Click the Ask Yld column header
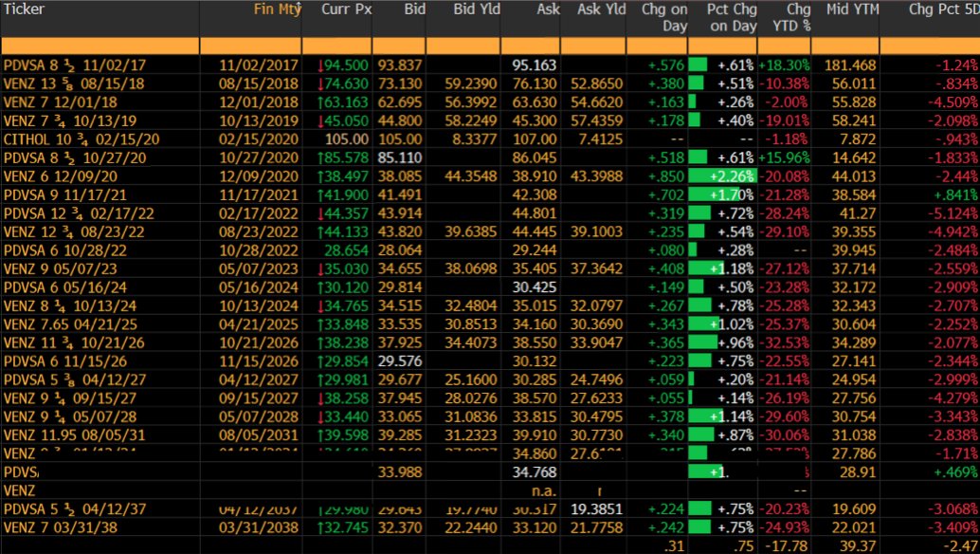Screen dimensions: 980x554 tap(601, 9)
